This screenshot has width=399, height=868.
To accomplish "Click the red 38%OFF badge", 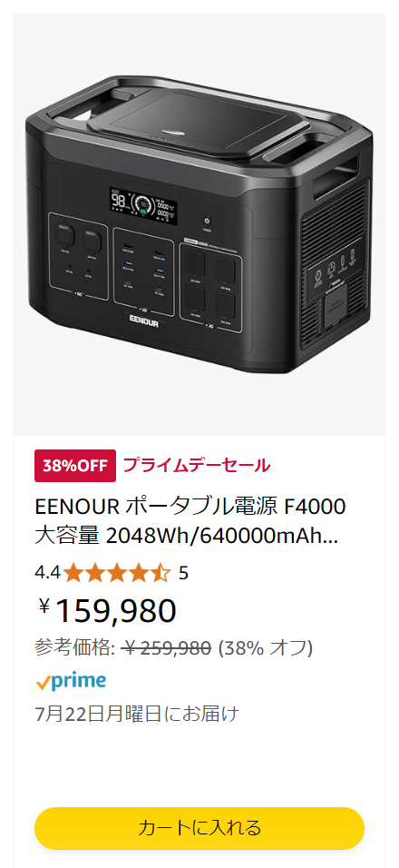I will [x=75, y=466].
